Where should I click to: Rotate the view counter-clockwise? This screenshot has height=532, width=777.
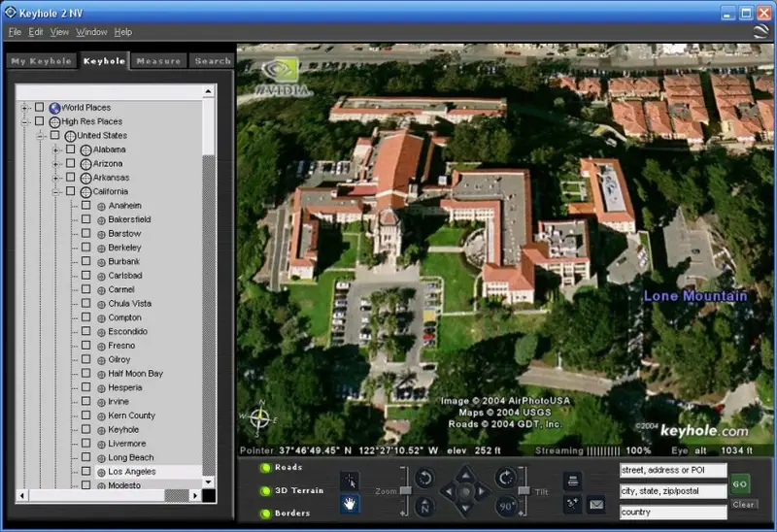point(424,478)
